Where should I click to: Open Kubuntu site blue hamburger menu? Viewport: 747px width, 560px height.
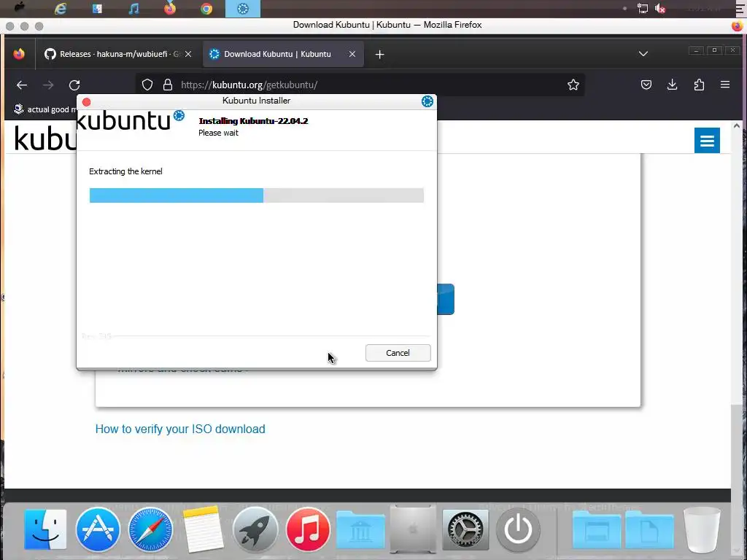tap(707, 141)
